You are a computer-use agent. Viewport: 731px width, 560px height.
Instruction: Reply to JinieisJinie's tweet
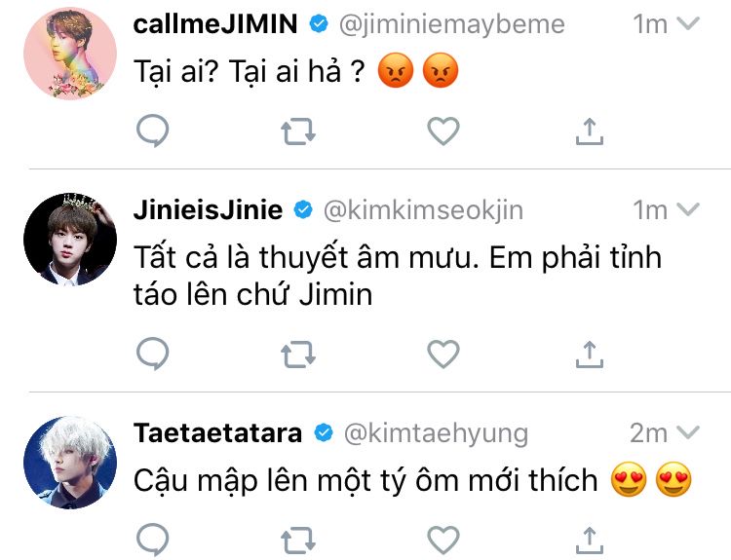point(152,354)
